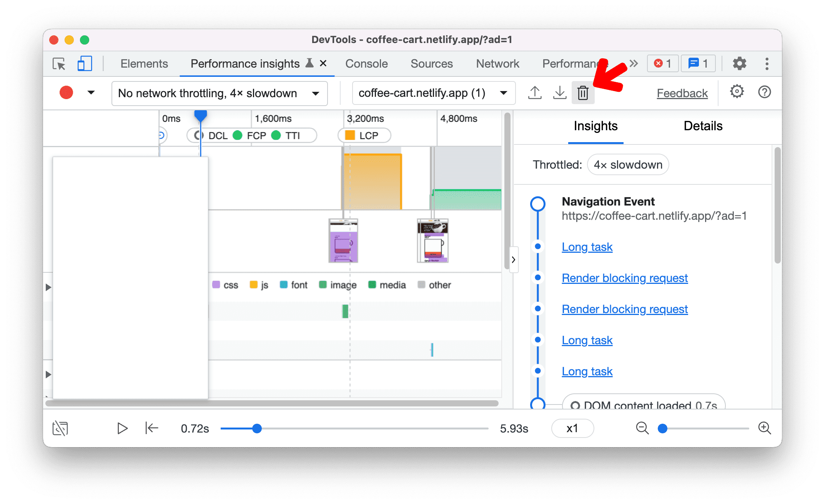Expand the page selector dropdown

click(504, 93)
